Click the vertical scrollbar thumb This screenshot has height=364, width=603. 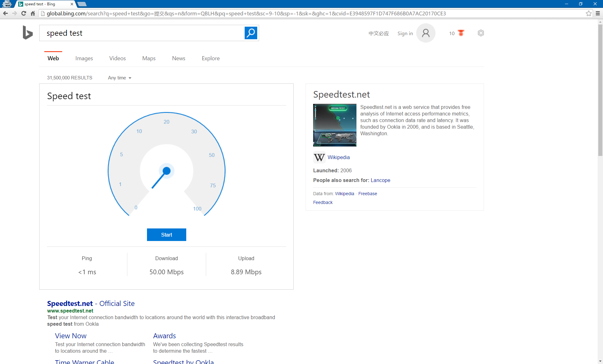(x=600, y=90)
